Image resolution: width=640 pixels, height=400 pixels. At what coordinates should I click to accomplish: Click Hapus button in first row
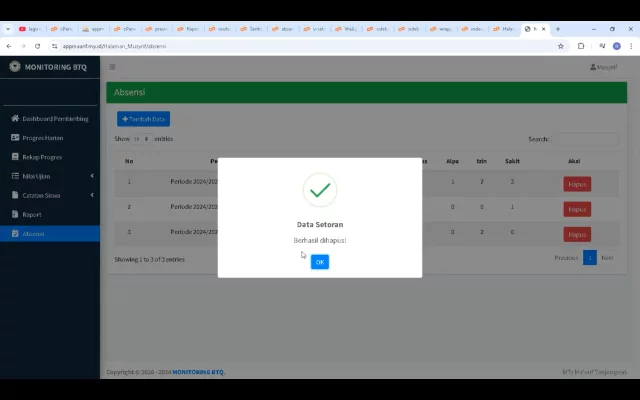tap(577, 184)
